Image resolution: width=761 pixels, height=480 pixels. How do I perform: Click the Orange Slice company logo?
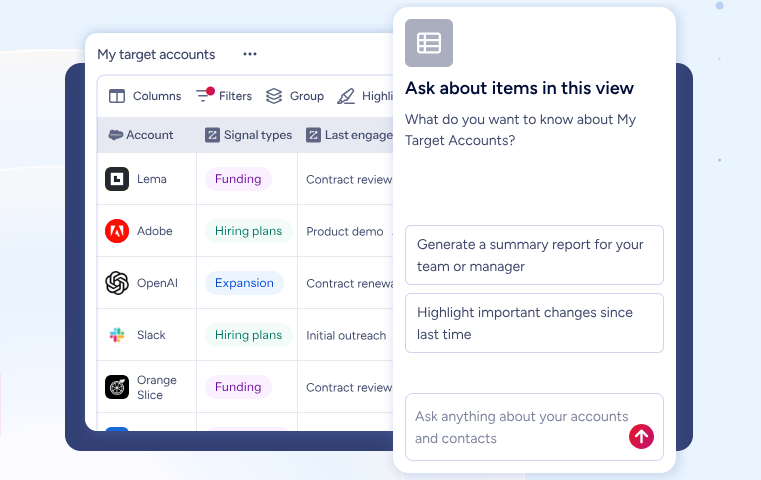(x=117, y=387)
